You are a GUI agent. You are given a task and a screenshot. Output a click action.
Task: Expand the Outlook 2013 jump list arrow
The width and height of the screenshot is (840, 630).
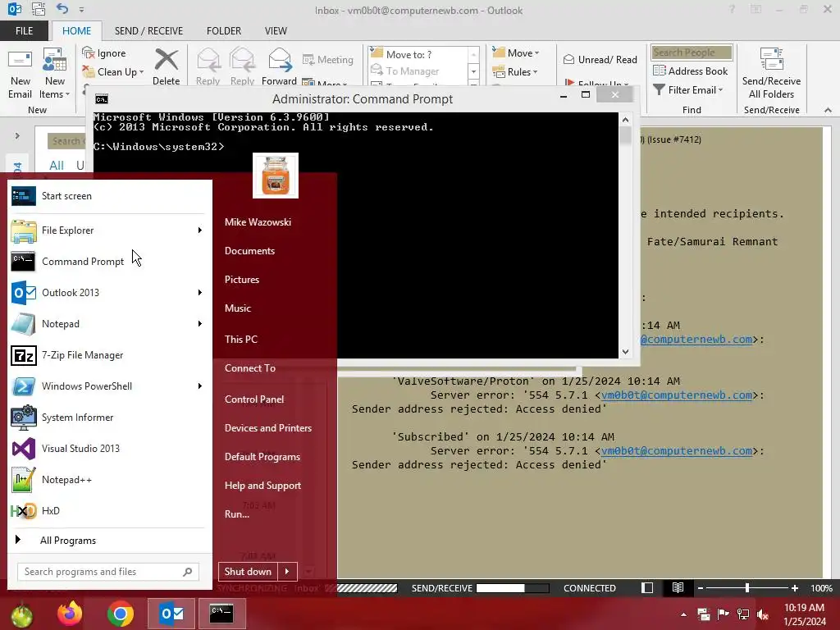[x=200, y=293]
